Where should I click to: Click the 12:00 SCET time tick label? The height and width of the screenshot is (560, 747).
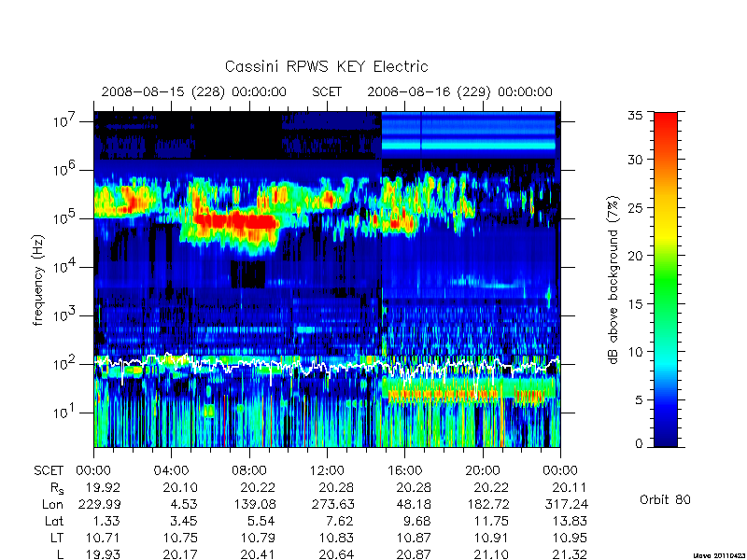tap(327, 470)
